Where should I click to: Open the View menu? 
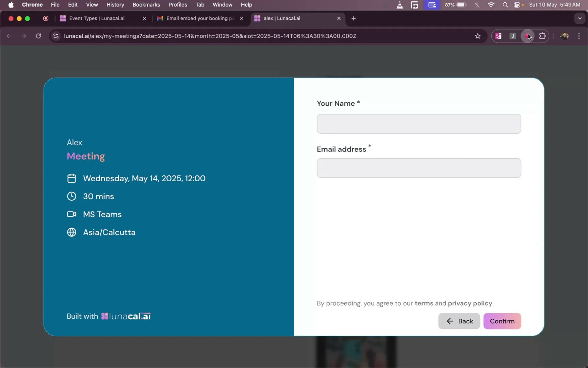[92, 5]
